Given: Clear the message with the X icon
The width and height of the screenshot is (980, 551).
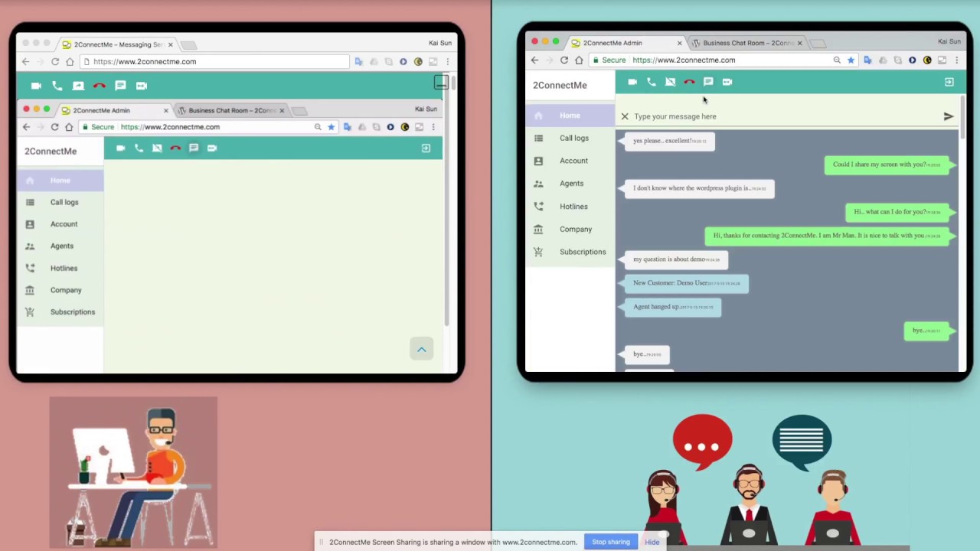Looking at the screenshot, I should (x=625, y=116).
